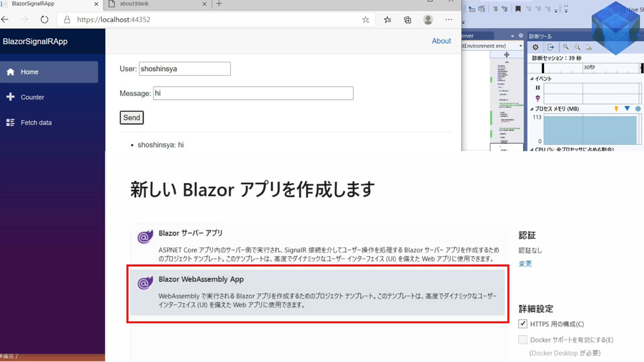Zoom out on the diagnostic timeline
644x362 pixels.
578,47
